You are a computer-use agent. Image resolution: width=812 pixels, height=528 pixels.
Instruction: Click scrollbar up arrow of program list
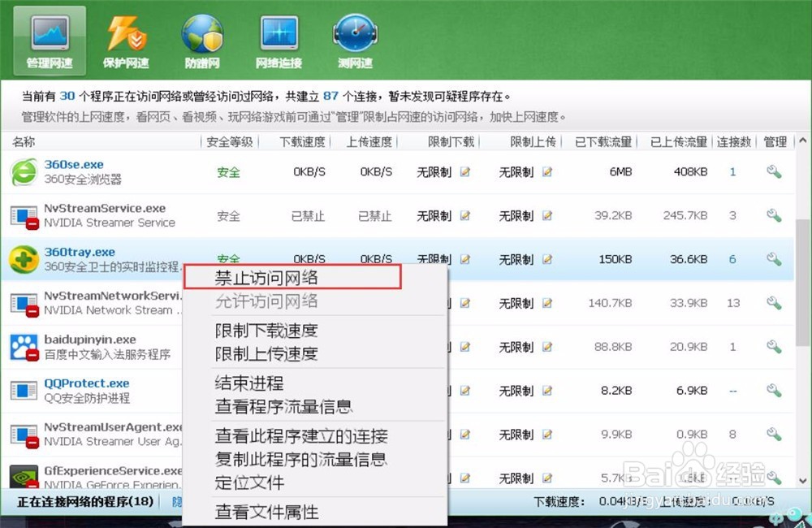coord(803,141)
